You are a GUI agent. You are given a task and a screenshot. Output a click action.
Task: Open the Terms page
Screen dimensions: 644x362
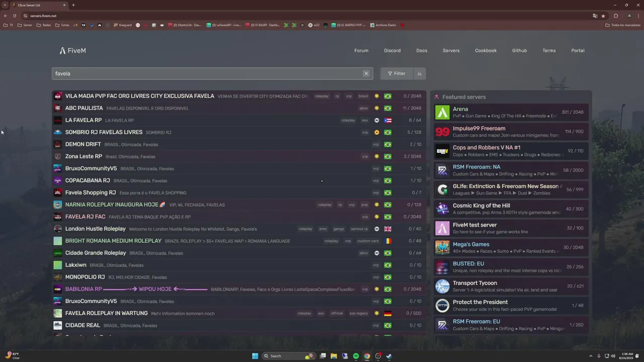coord(549,50)
